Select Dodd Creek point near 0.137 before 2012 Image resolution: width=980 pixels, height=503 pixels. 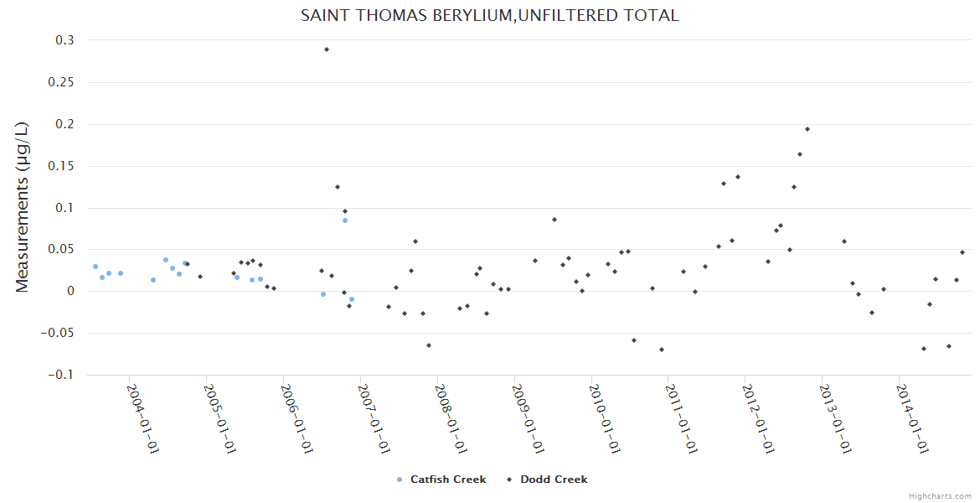[738, 177]
